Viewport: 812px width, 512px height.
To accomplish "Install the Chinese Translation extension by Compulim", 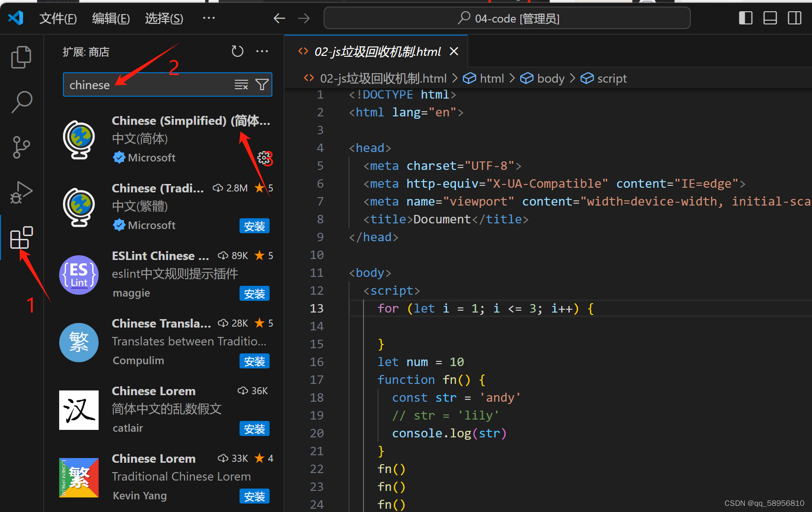I will (x=255, y=361).
